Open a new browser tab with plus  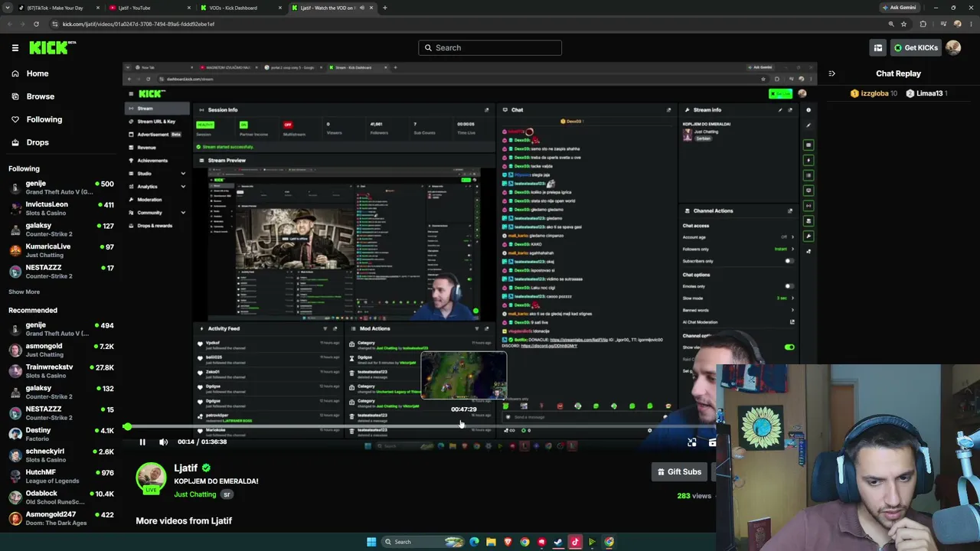coord(384,8)
